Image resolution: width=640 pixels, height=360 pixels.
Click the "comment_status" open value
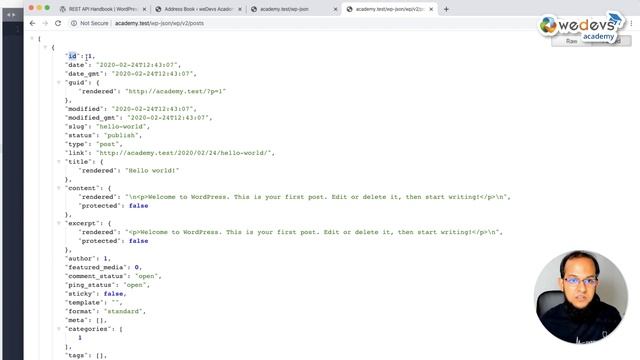pos(147,276)
